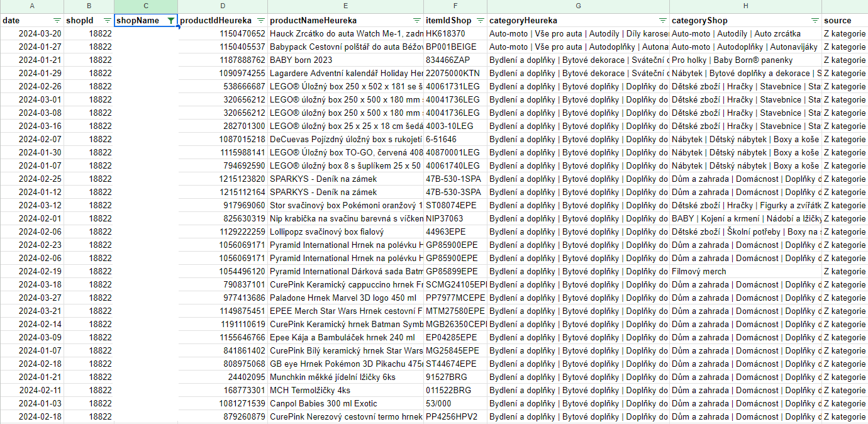Select column C by its letter header
Screen dimensions: 868x424
(146, 6)
